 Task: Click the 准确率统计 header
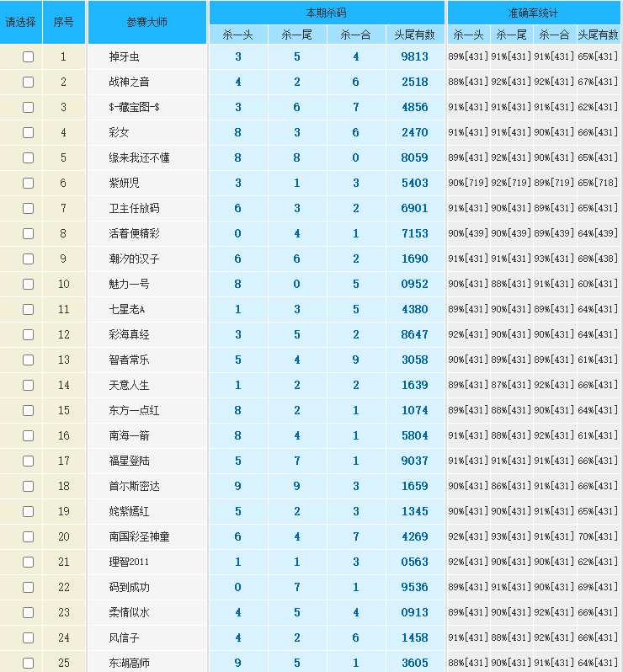coord(534,13)
